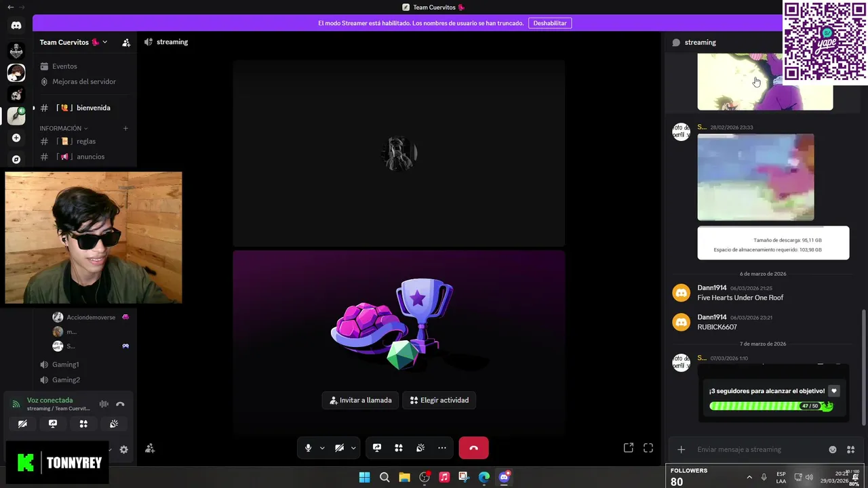The height and width of the screenshot is (488, 868).
Task: Disconnect using the voice panel hang-up icon
Action: click(x=120, y=404)
